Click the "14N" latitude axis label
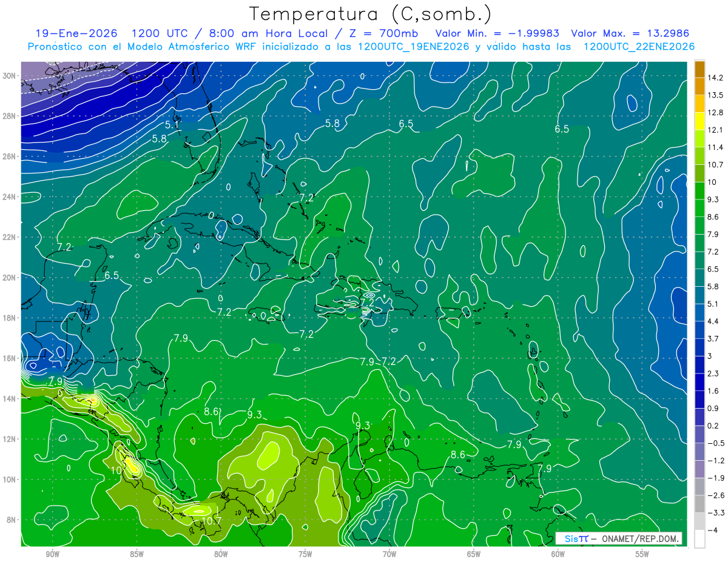The width and height of the screenshot is (728, 562). (x=10, y=399)
